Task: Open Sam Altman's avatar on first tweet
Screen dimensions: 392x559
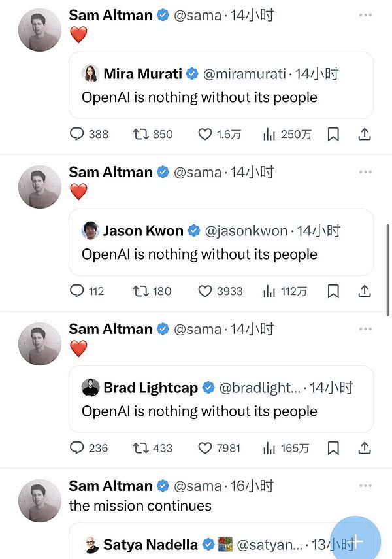Action: (40, 30)
